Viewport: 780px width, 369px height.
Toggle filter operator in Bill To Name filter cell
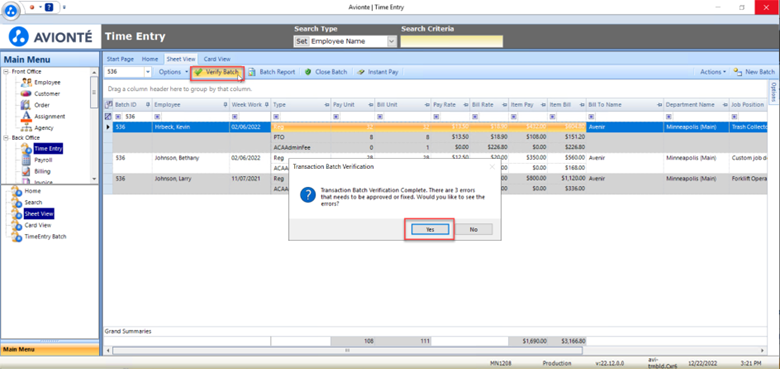point(591,116)
